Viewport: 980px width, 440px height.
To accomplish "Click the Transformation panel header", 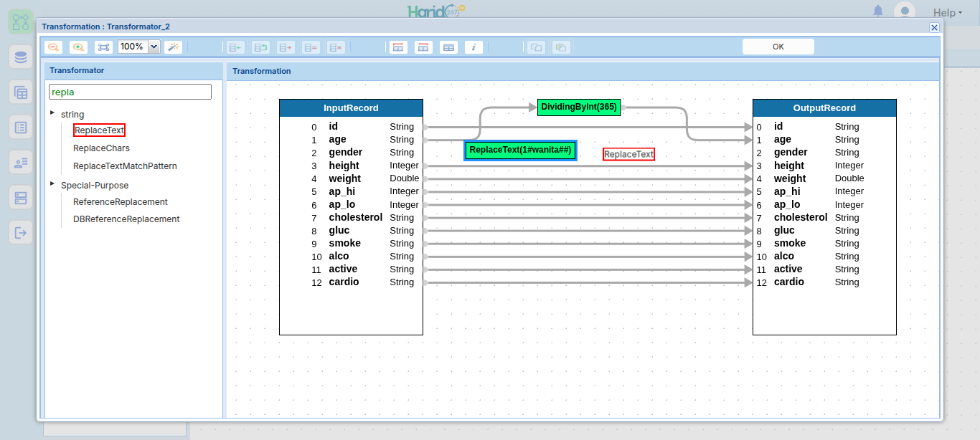I will coord(583,72).
